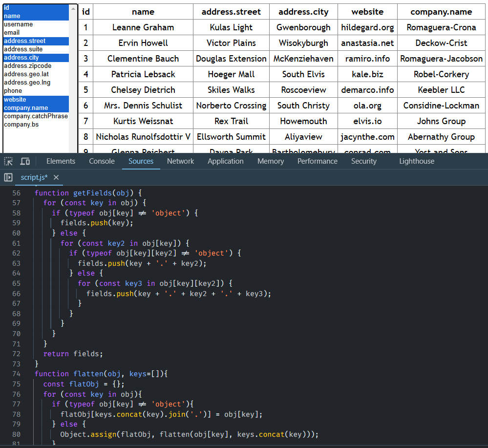Screen dimensions: 488x448
Task: Select the 'name' option in field list
Action: pyautogui.click(x=36, y=16)
